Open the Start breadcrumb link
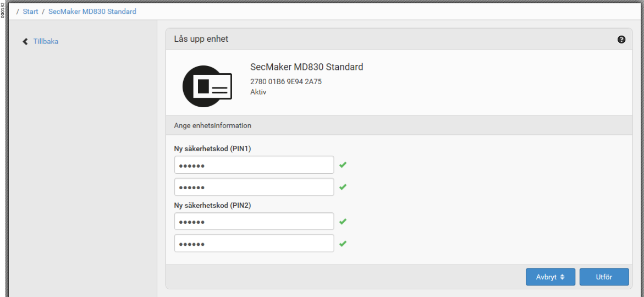Image resolution: width=644 pixels, height=297 pixels. (31, 12)
